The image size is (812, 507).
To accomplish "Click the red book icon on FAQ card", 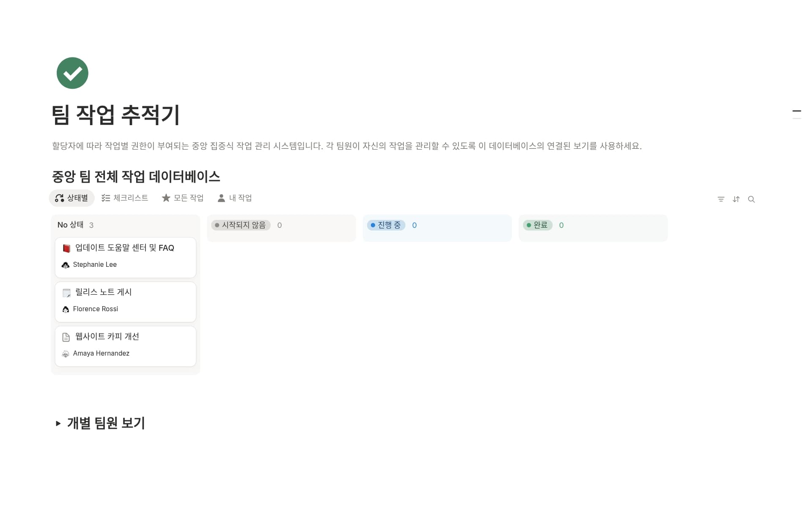I will [x=66, y=248].
